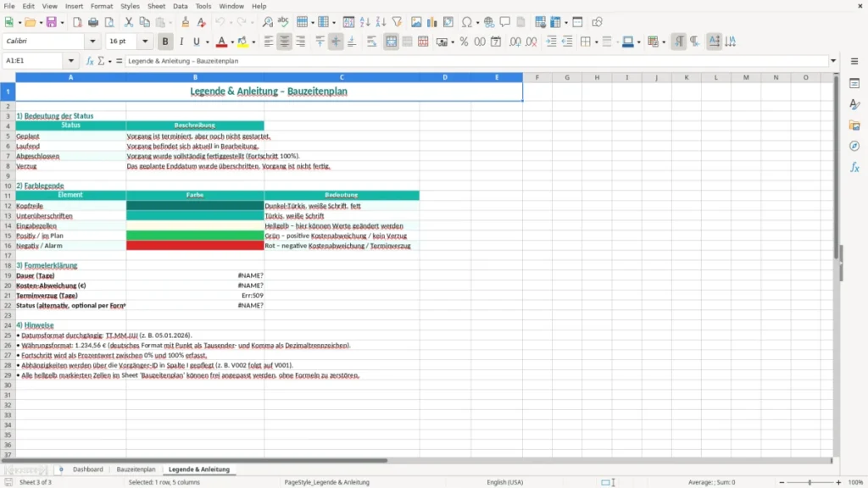Expand the formula bar arrow
The height and width of the screenshot is (488, 868).
pos(833,61)
